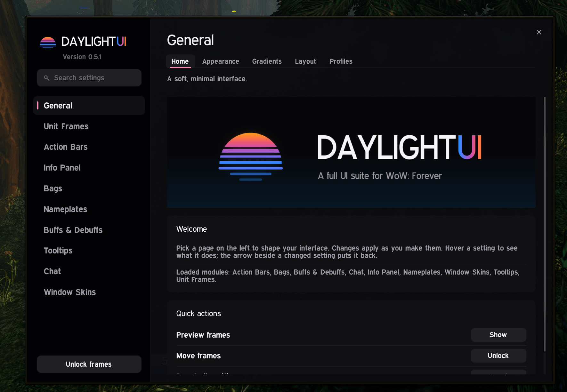Open the Profiles tab
The width and height of the screenshot is (567, 392).
341,61
